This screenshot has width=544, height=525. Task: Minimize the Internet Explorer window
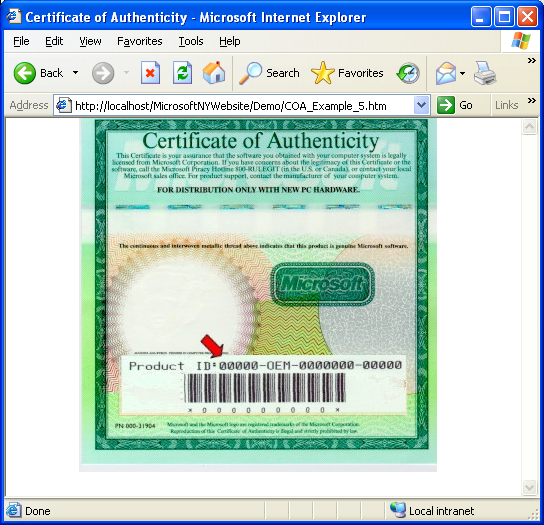pyautogui.click(x=481, y=16)
